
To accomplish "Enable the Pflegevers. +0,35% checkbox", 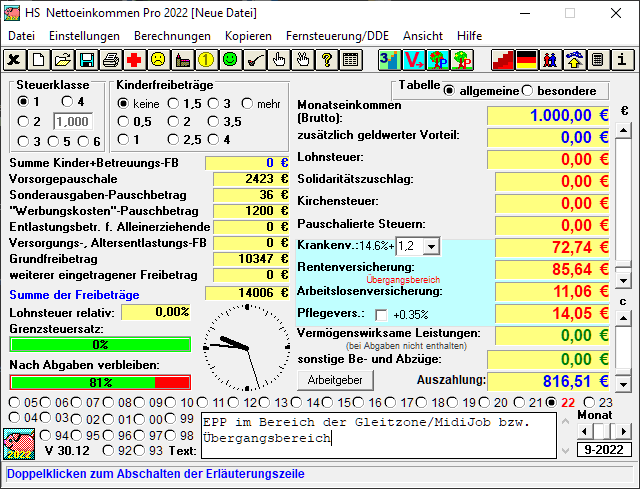I will (x=381, y=314).
